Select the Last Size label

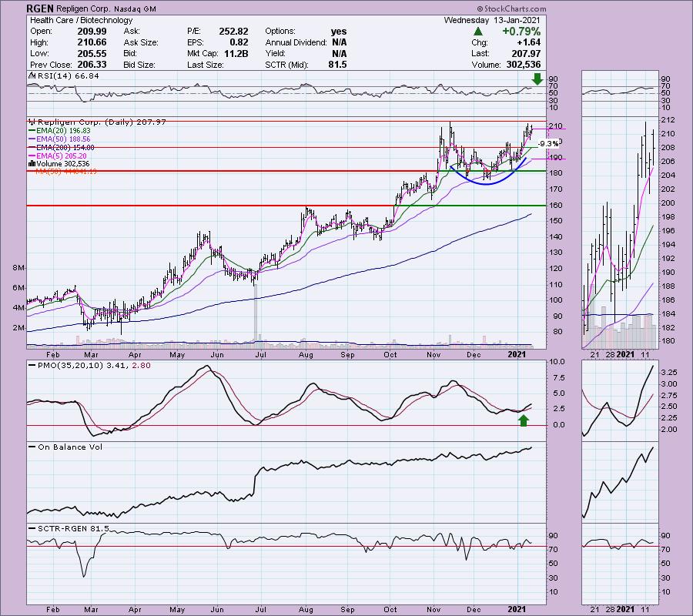[206, 65]
